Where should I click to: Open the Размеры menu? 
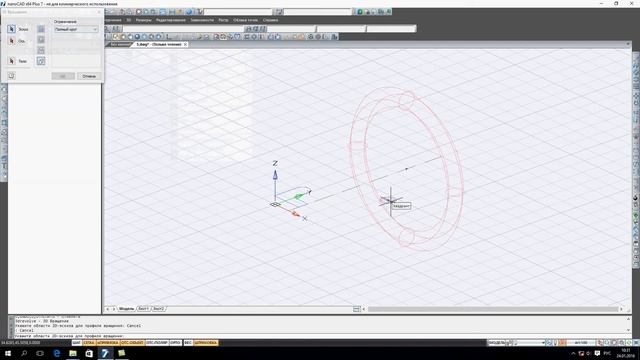(143, 20)
